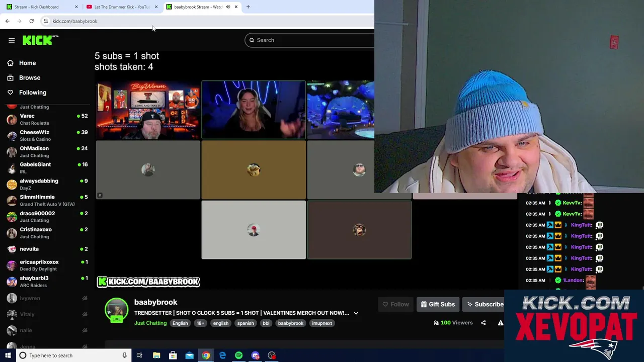Select nevuita in followed list
Image resolution: width=644 pixels, height=362 pixels.
(47, 249)
